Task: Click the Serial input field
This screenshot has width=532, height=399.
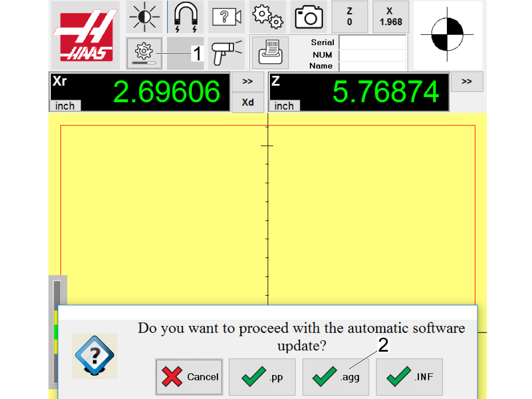Action: point(373,43)
